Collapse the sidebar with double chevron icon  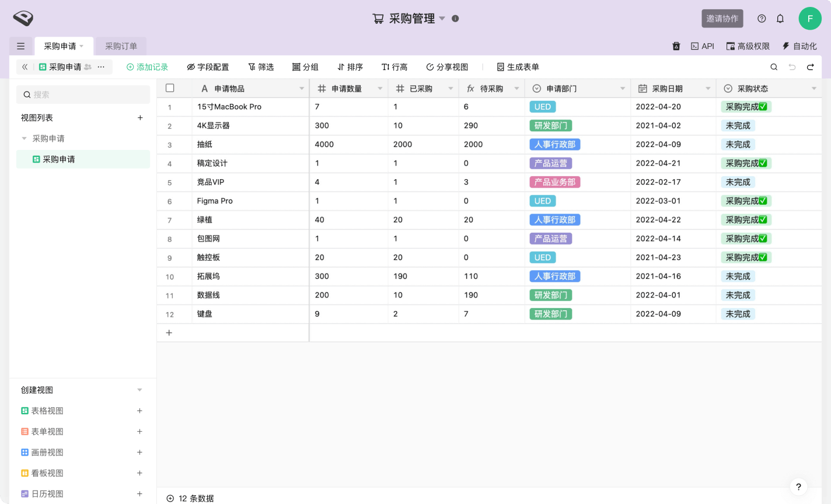pos(25,67)
